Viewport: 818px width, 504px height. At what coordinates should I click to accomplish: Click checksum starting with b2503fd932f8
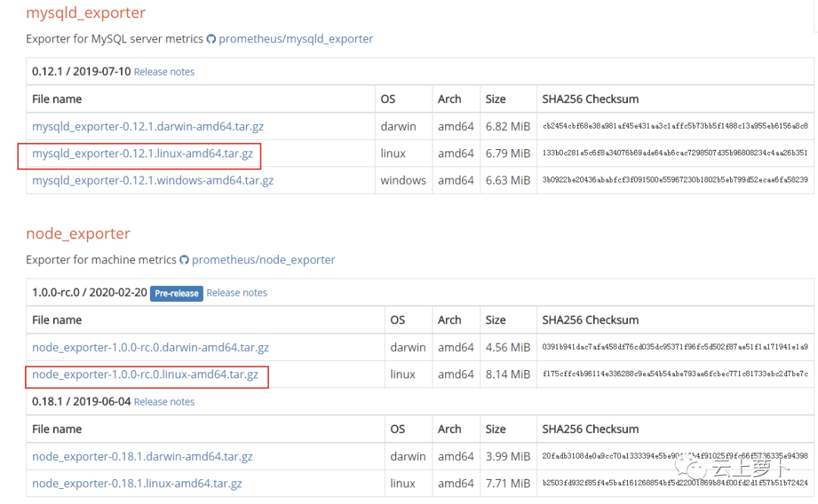point(675,483)
